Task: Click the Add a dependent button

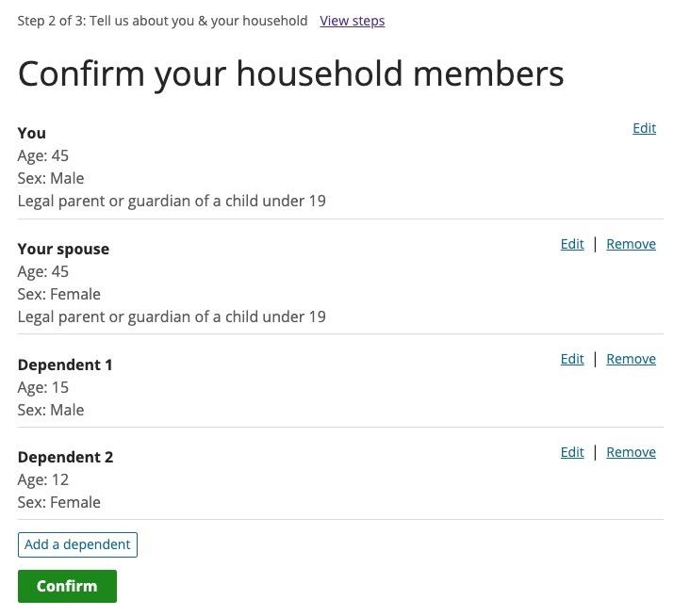Action: tap(77, 544)
